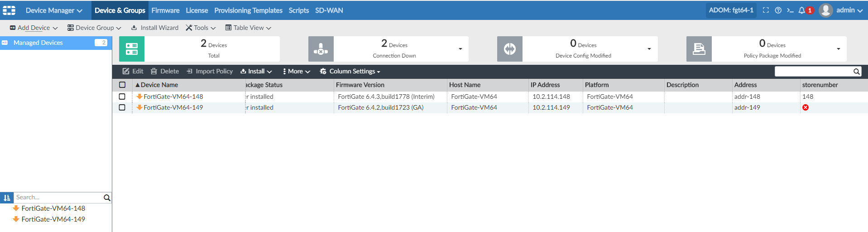Expand the admin user menu
Image resolution: width=868 pixels, height=232 pixels.
tap(841, 10)
